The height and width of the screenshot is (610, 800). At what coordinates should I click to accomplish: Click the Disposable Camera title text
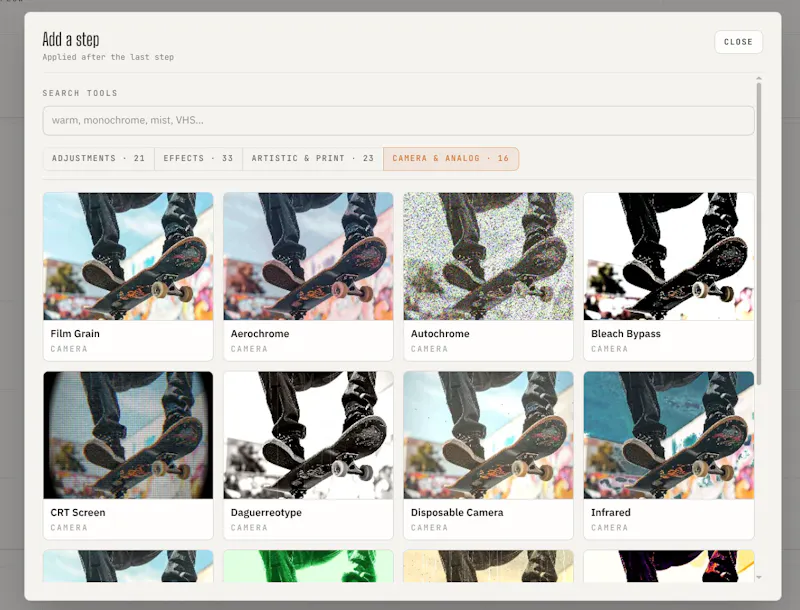tap(457, 513)
